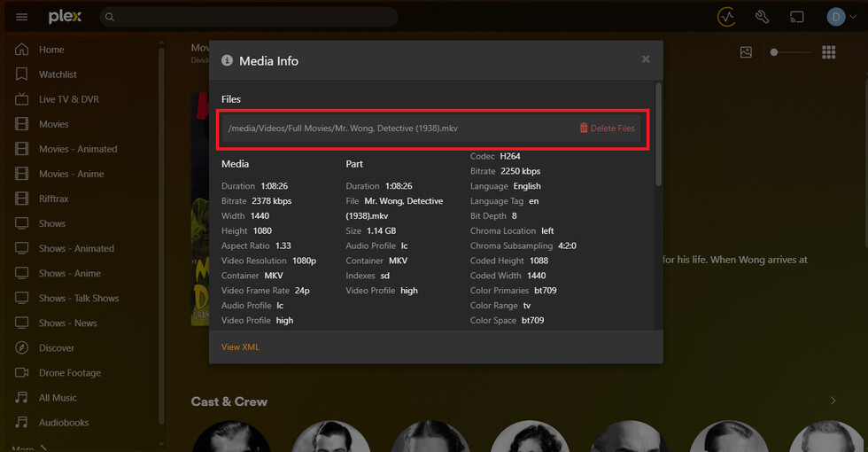868x452 pixels.
Task: Click the Shows - Animated monitor icon
Action: click(21, 248)
